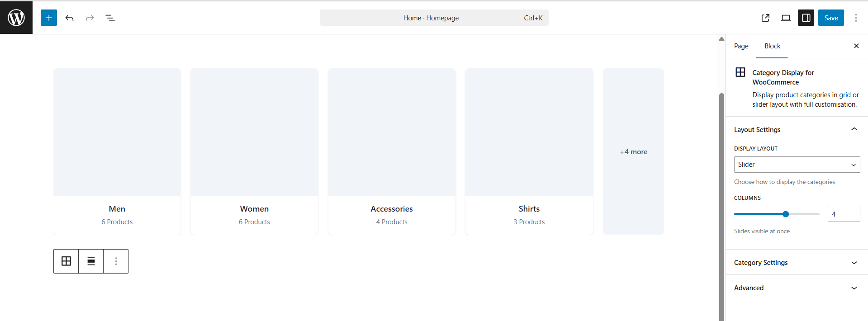Switch to the Block tab

pyautogui.click(x=772, y=46)
